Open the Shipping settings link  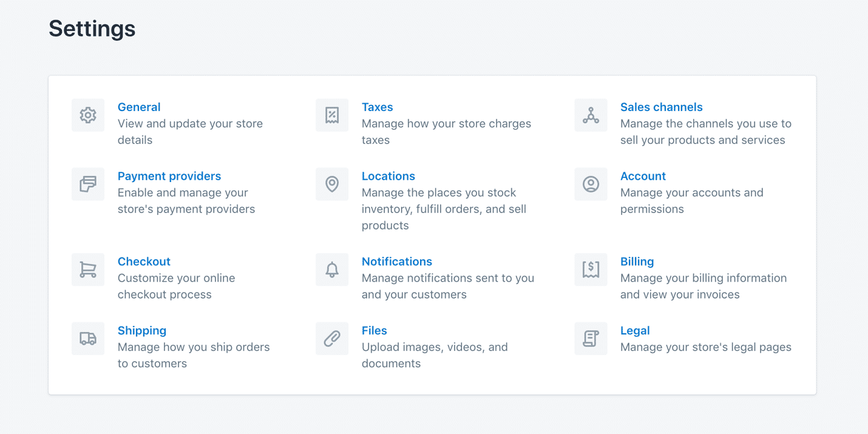[142, 331]
